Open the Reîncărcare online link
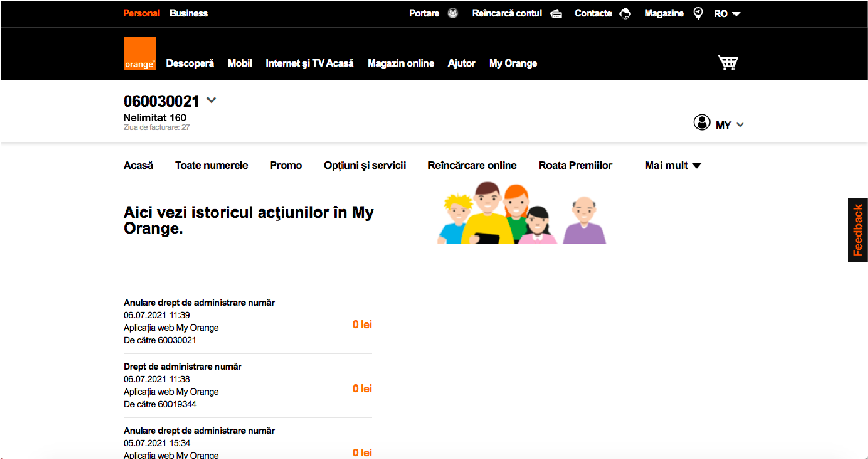This screenshot has width=868, height=459. point(472,165)
